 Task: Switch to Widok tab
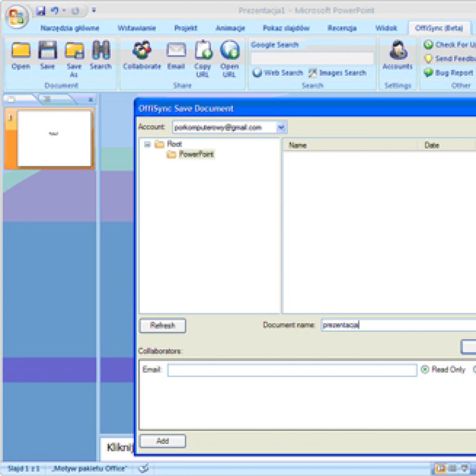(x=386, y=28)
